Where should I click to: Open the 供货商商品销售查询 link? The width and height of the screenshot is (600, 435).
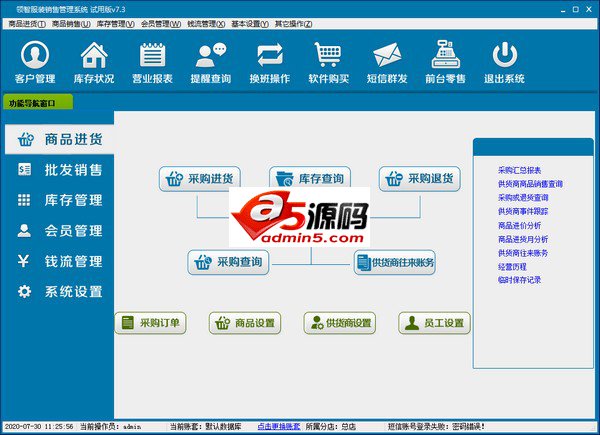coord(530,184)
